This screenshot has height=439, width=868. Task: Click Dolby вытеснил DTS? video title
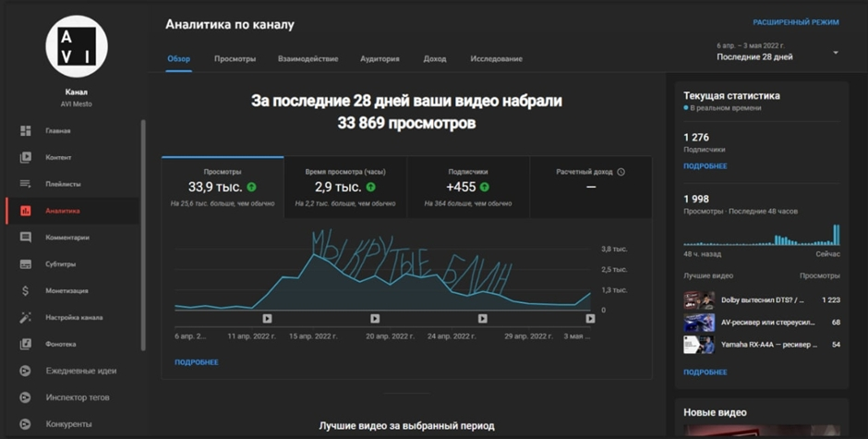click(762, 299)
